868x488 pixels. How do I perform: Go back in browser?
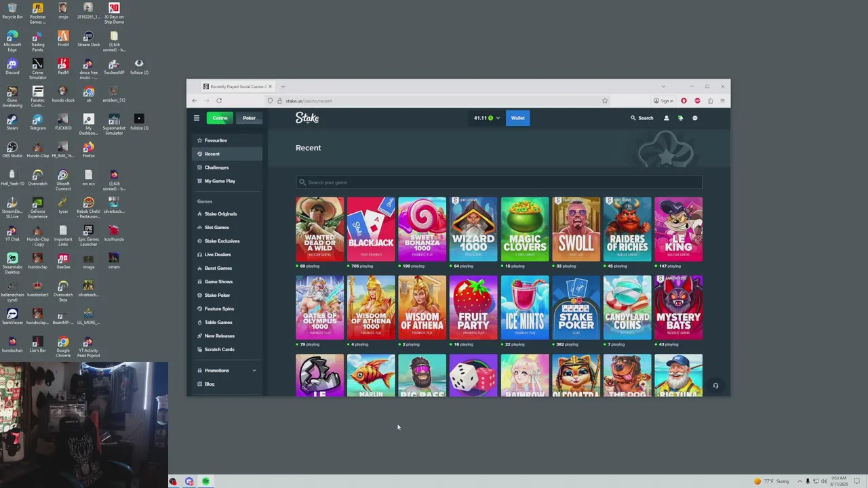195,100
